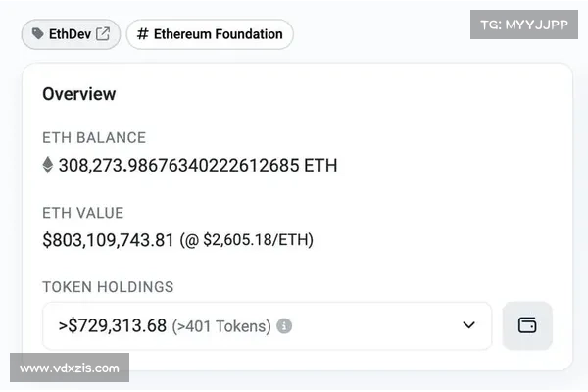Open the EthDev external link icon
588x392 pixels.
[x=103, y=34]
